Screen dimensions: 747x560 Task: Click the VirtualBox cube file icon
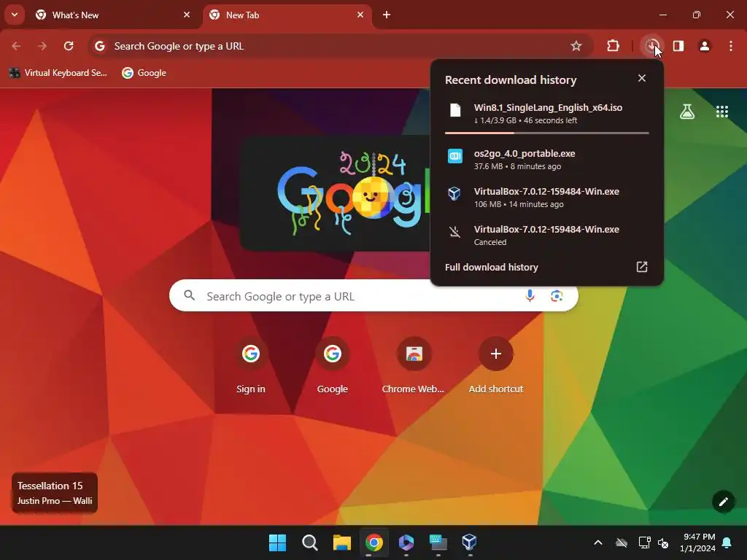click(455, 193)
